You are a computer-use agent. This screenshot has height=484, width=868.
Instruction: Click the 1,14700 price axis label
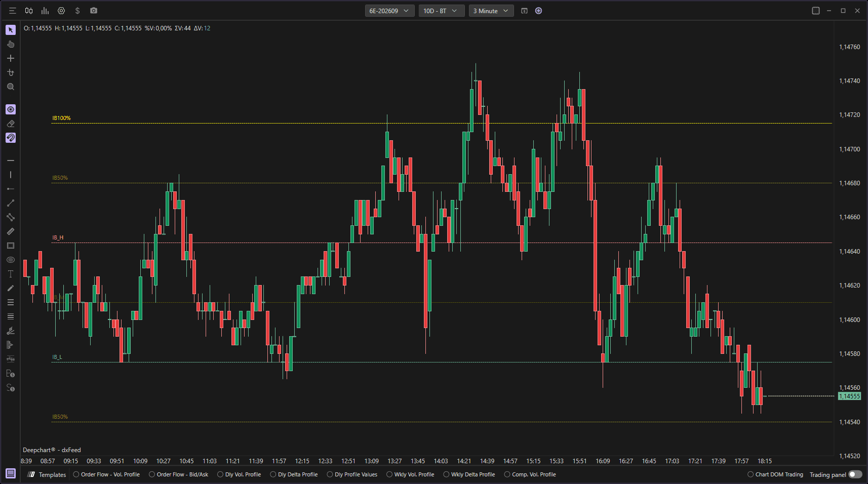tap(849, 149)
